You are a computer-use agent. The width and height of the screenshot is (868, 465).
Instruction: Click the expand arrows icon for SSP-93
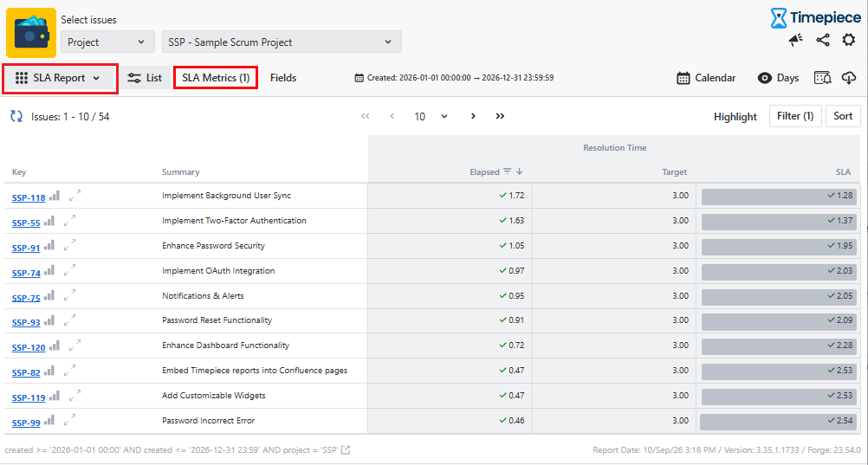coord(70,320)
